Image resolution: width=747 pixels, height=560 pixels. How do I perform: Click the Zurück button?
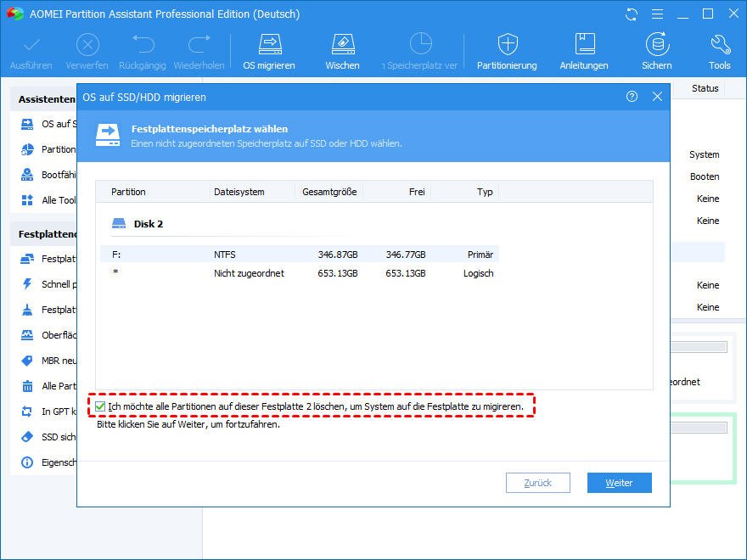click(x=538, y=483)
